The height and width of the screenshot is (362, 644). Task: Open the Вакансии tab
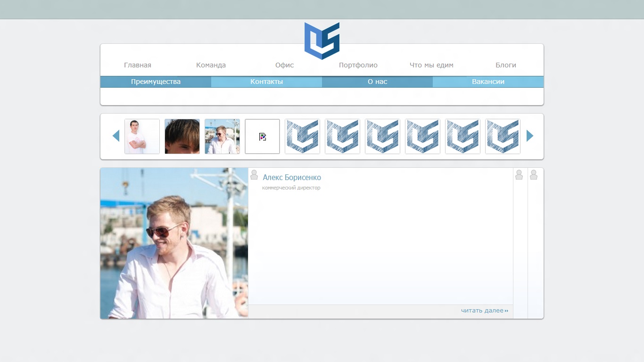coord(488,82)
